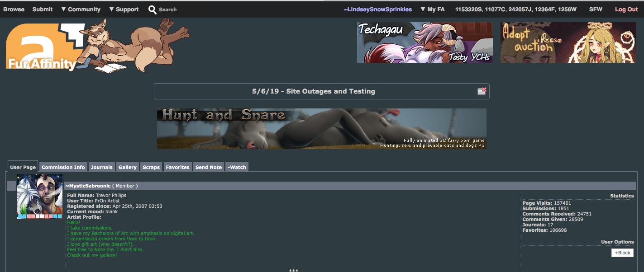Click the Submissions: 1851 statistic
Viewport: 644px width, 272px height.
click(x=545, y=209)
